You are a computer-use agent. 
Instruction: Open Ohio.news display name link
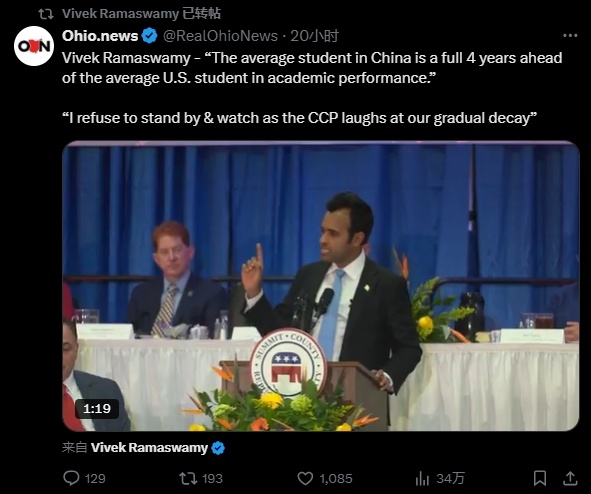(x=100, y=36)
